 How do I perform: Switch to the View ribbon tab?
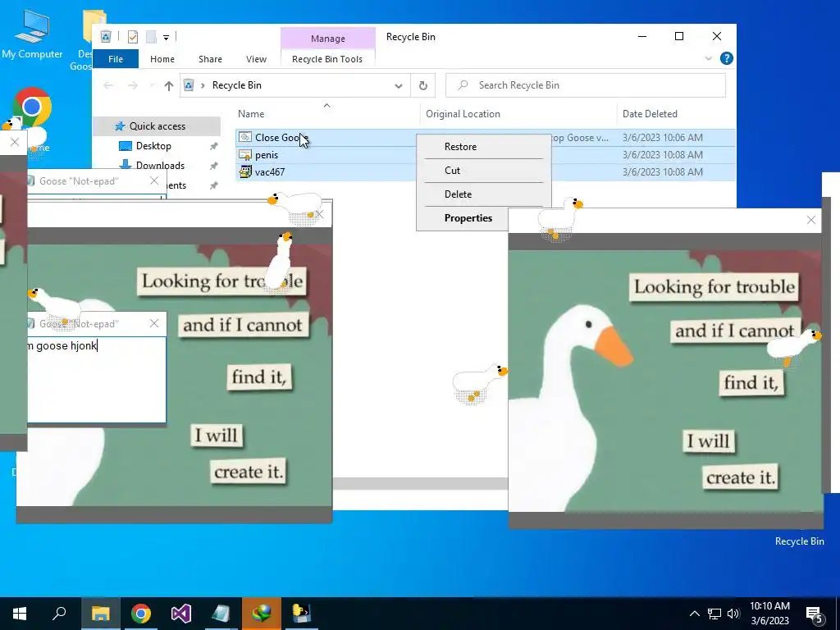point(256,59)
